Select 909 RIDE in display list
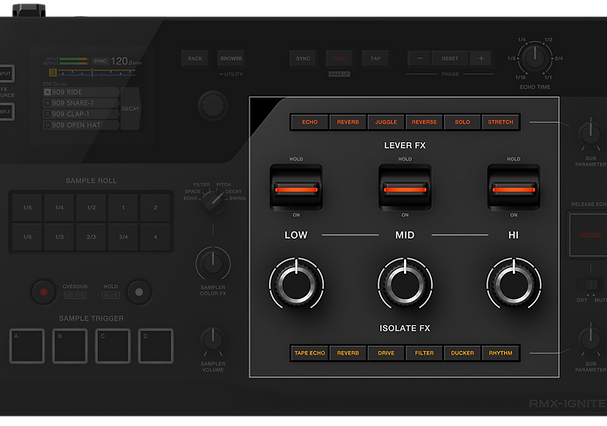 click(81, 92)
